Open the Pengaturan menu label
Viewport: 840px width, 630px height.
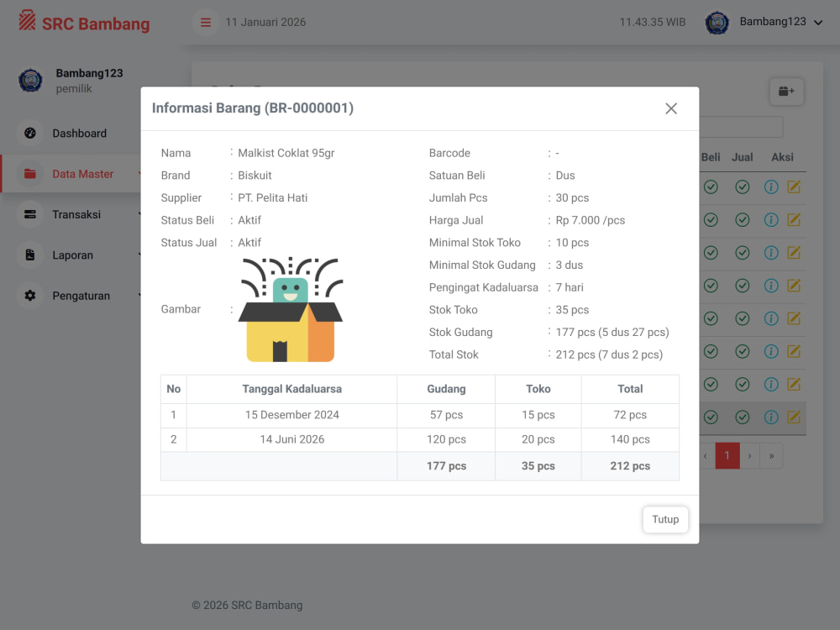[x=81, y=297]
